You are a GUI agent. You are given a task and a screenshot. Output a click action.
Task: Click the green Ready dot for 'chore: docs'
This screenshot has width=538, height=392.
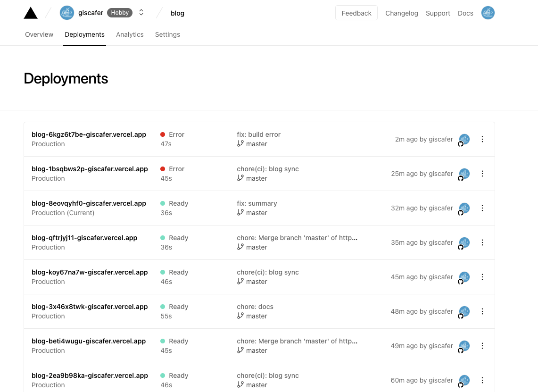[x=163, y=307]
